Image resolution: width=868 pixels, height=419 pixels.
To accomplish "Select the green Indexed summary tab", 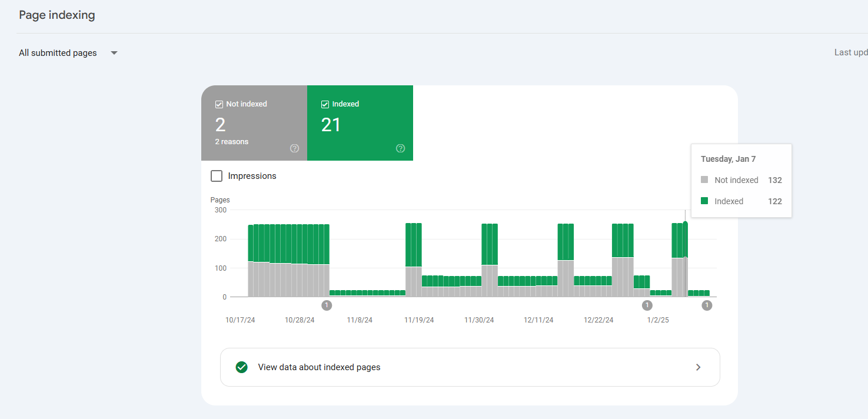I will point(360,123).
